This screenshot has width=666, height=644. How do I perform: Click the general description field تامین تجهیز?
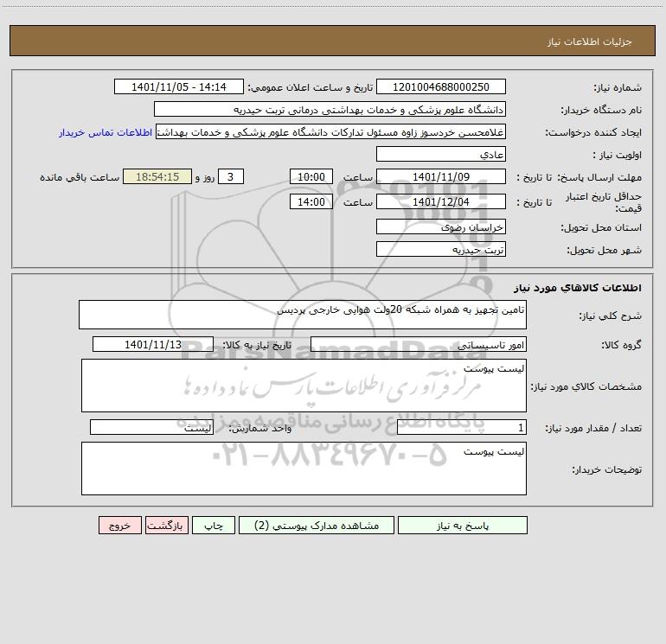tap(303, 315)
